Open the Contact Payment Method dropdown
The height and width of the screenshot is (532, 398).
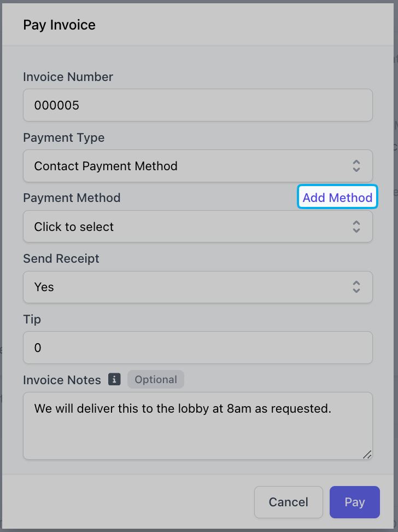point(198,166)
